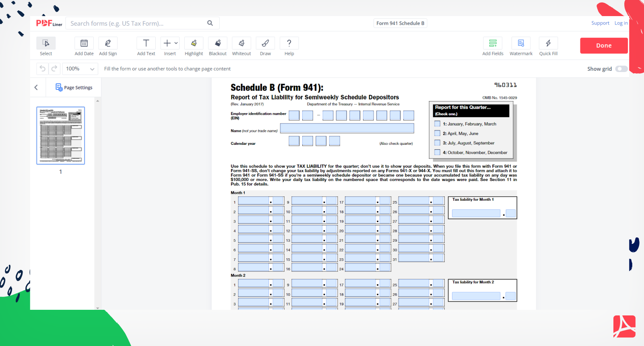Check the July, August, September quarter box

pos(437,143)
